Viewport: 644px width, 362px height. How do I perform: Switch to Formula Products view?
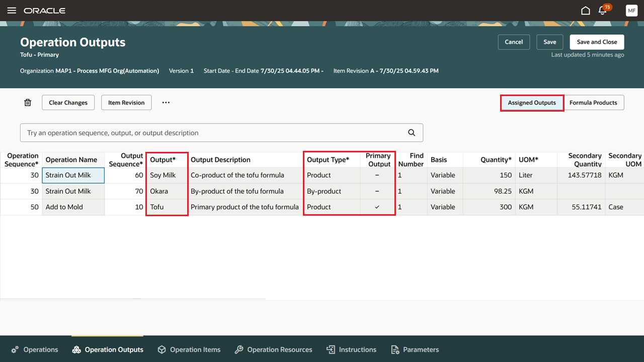(593, 103)
